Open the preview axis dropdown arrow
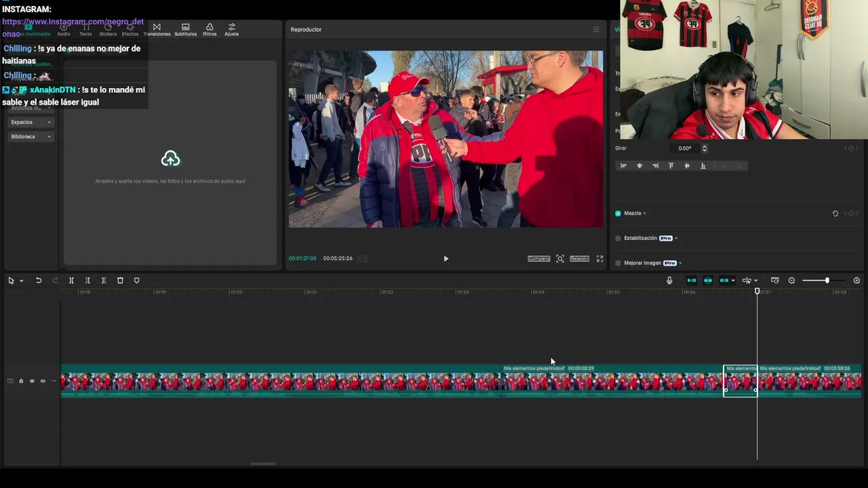Viewport: 868px width, 488px height. pyautogui.click(x=755, y=281)
